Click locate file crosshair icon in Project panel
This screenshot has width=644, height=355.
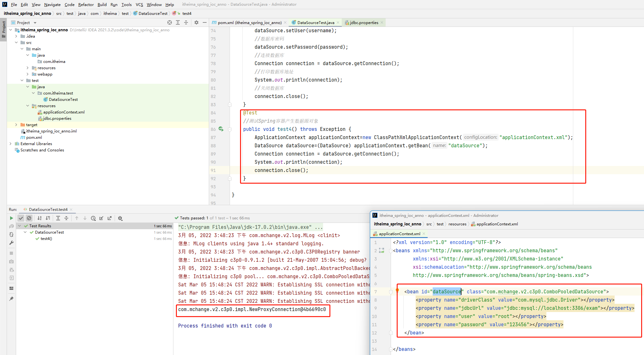point(170,22)
